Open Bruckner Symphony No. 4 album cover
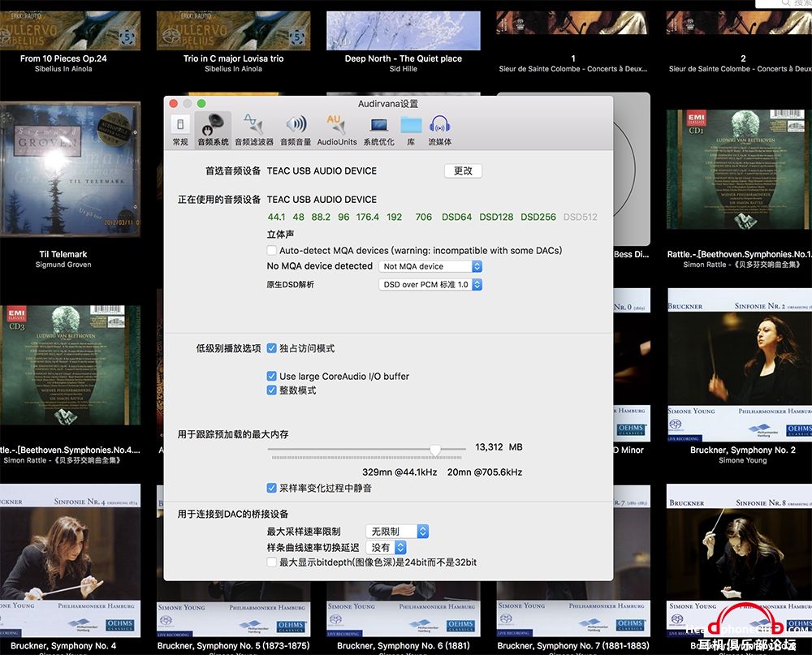Screen dimensions: 812x655 [70, 560]
